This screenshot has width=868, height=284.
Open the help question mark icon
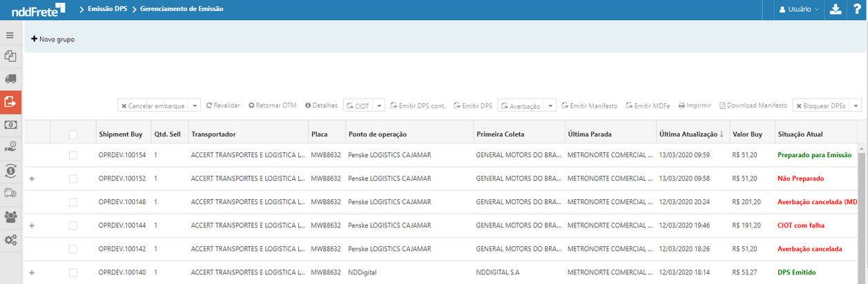[856, 10]
